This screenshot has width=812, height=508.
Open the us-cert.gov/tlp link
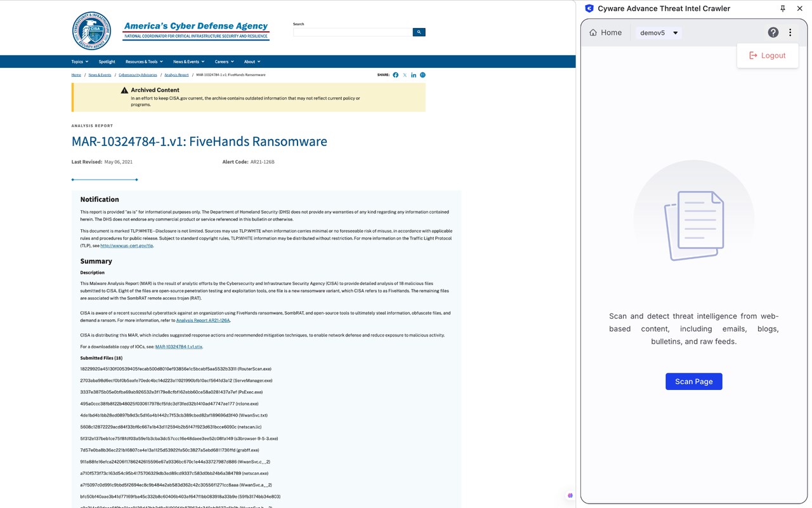126,246
